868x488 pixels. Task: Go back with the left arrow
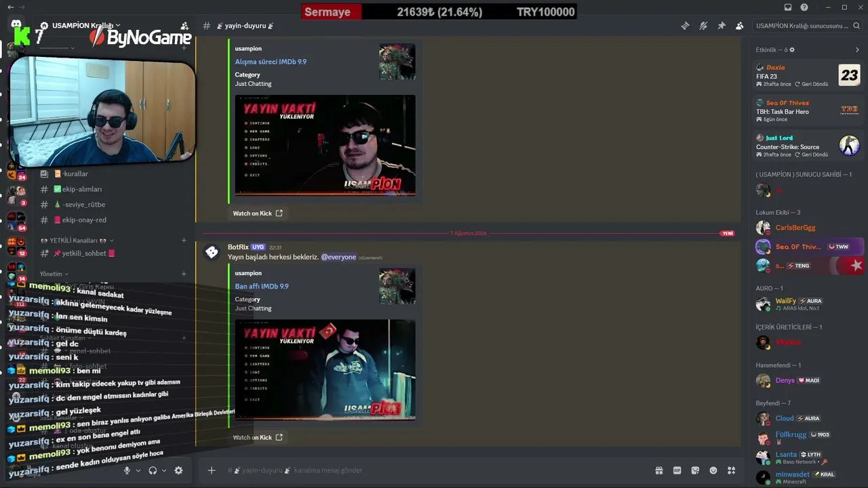10,7
